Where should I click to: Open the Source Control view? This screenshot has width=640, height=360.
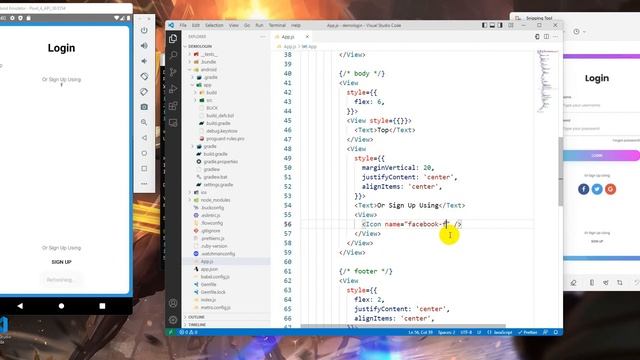coord(173,72)
